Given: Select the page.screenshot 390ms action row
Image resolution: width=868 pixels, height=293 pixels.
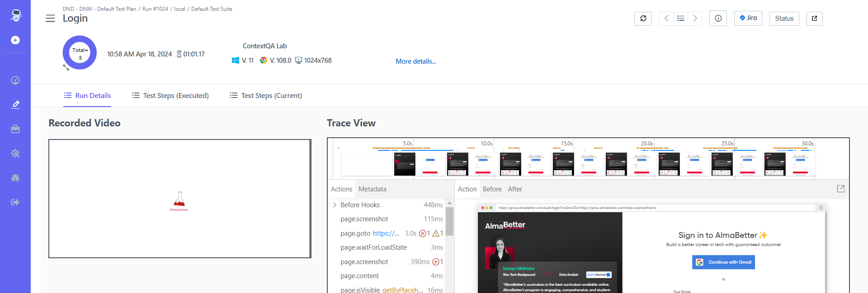Looking at the screenshot, I should pyautogui.click(x=387, y=262).
